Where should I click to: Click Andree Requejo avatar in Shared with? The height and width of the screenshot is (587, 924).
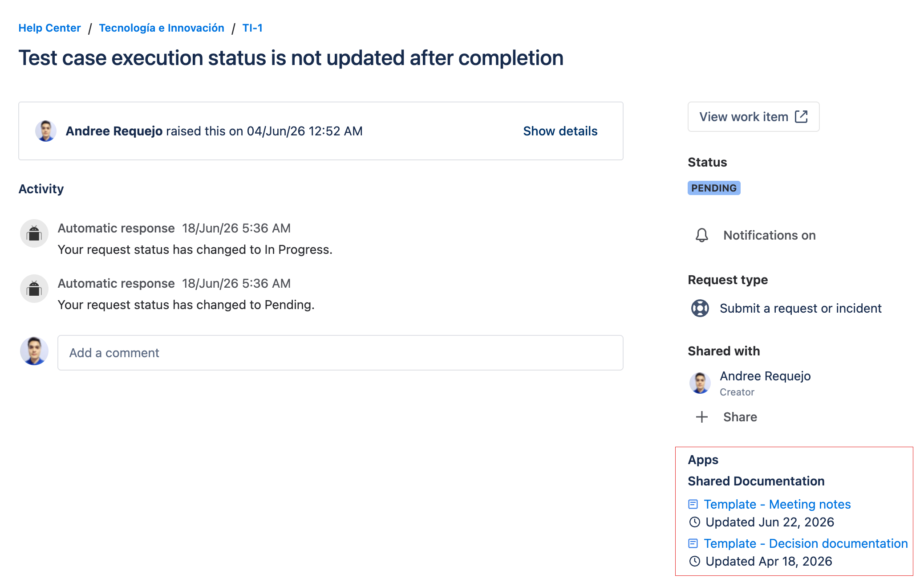pyautogui.click(x=700, y=383)
